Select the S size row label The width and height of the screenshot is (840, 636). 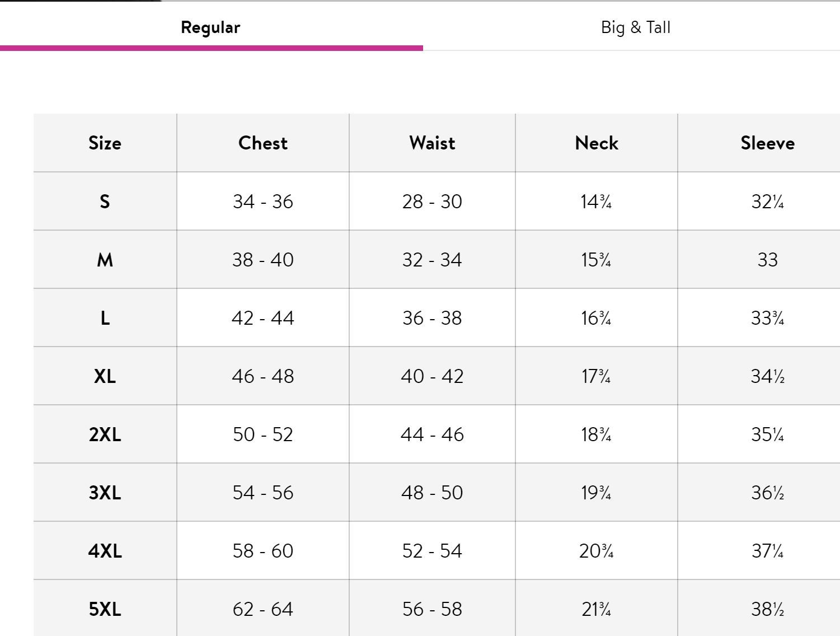click(105, 202)
